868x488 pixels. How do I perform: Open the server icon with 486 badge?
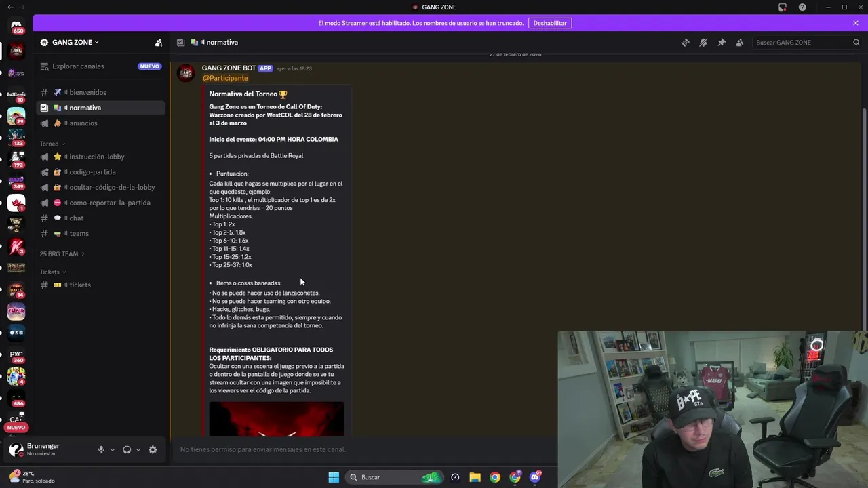click(x=16, y=398)
